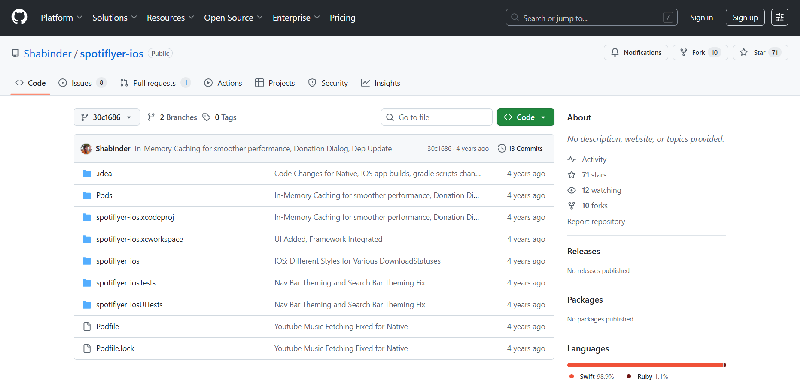The width and height of the screenshot is (800, 392).
Task: Focus the Go to file input
Action: click(x=437, y=117)
